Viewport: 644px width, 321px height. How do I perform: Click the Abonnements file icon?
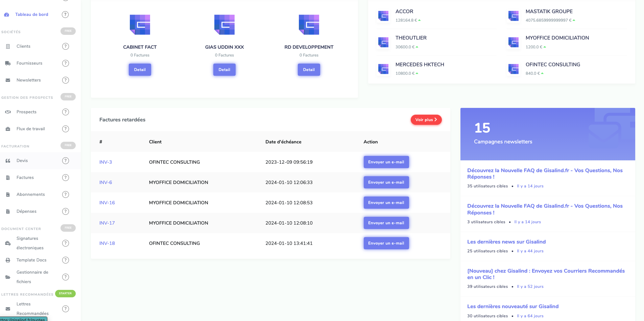tap(8, 194)
